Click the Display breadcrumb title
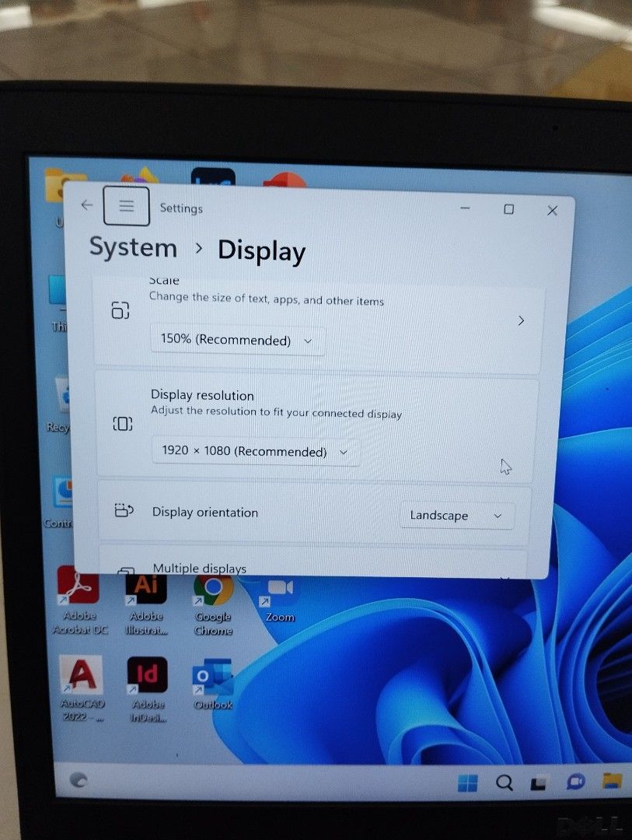This screenshot has height=840, width=632. 261,250
